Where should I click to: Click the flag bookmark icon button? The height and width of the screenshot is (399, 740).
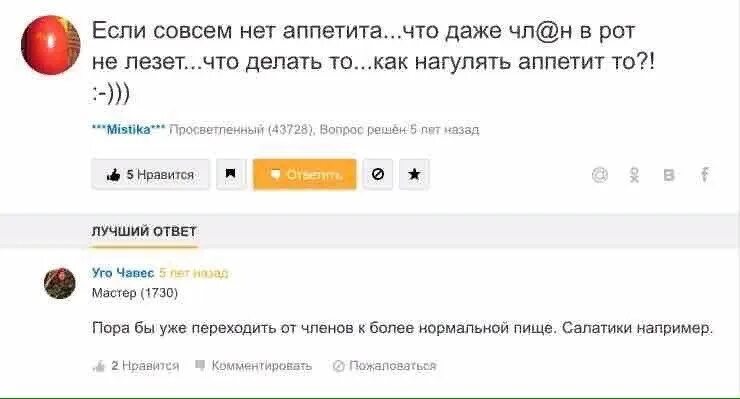(231, 175)
